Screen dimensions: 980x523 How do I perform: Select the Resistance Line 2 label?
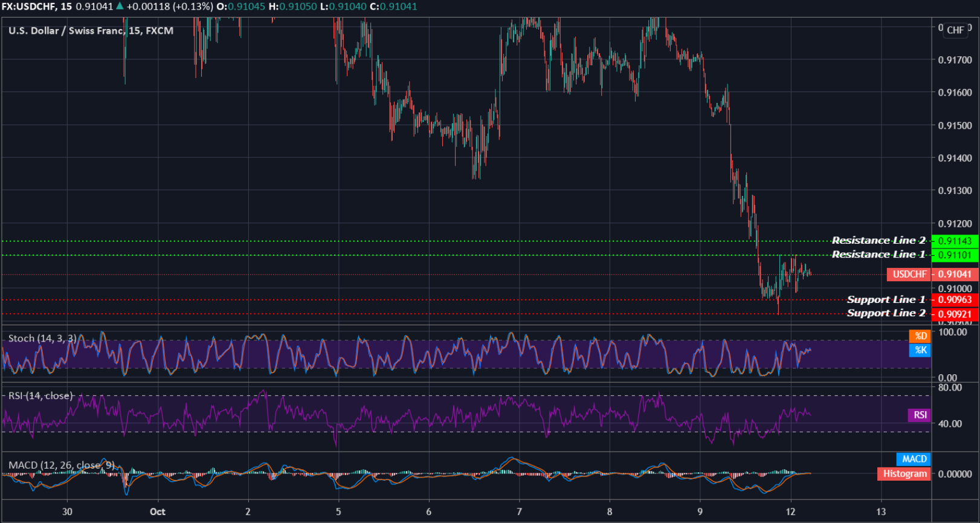pos(878,241)
